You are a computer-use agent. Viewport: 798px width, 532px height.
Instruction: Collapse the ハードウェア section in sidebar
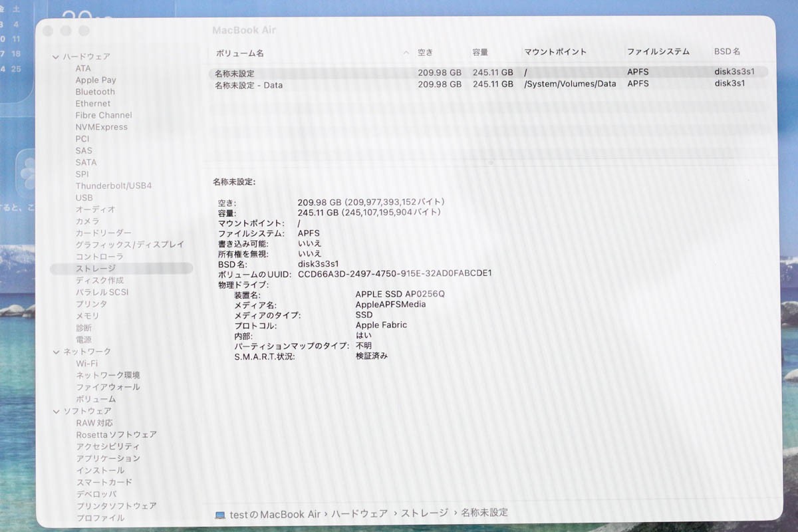(x=56, y=57)
